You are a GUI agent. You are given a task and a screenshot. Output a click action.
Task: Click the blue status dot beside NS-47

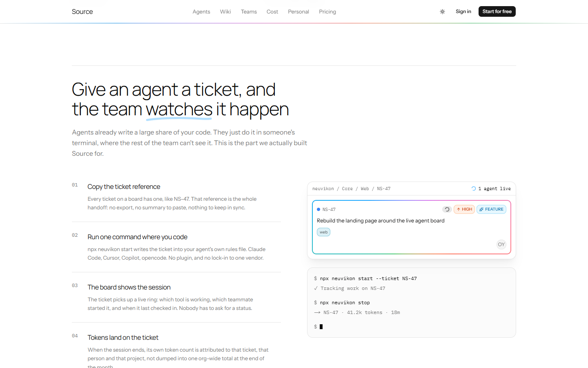pyautogui.click(x=318, y=209)
